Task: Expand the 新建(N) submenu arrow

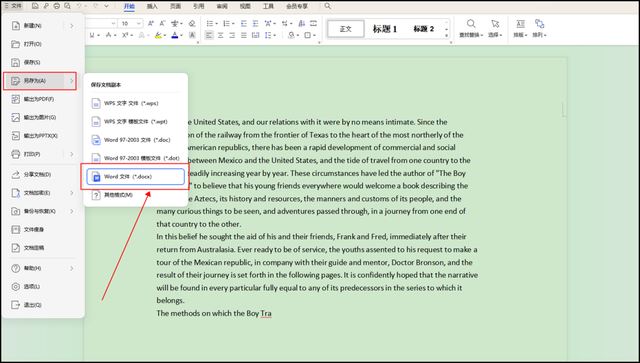Action: click(x=71, y=26)
